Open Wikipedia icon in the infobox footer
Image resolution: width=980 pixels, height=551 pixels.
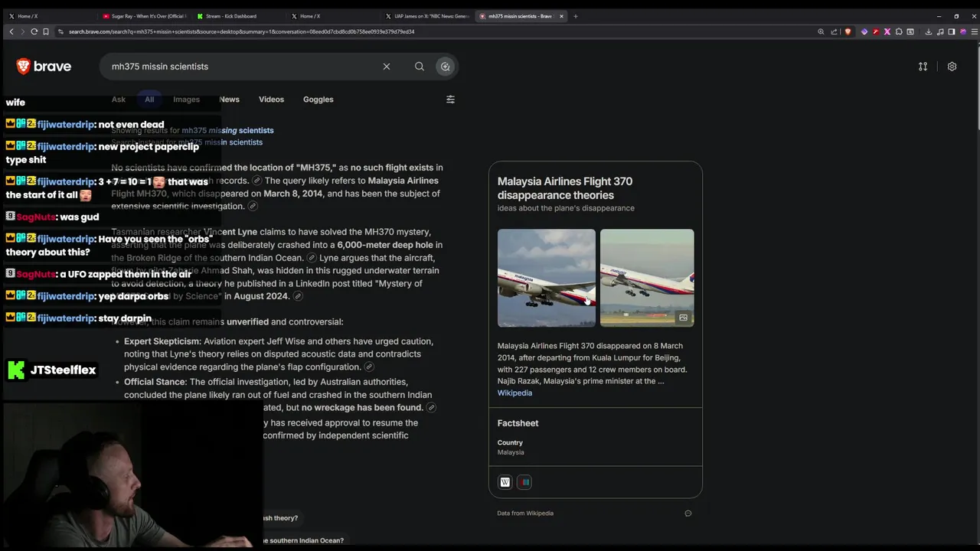[505, 482]
